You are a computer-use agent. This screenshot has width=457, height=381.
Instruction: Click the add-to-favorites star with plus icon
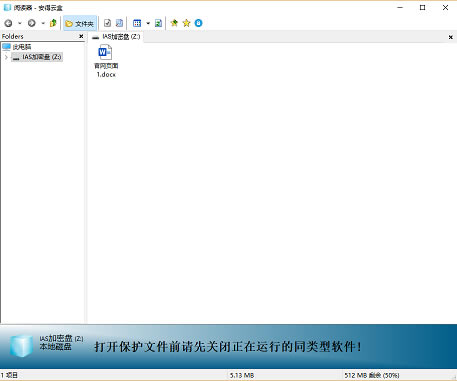174,23
